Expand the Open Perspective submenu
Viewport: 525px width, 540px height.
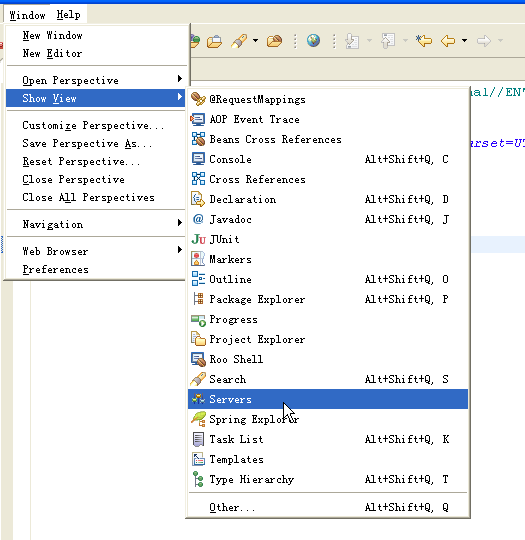[96, 80]
